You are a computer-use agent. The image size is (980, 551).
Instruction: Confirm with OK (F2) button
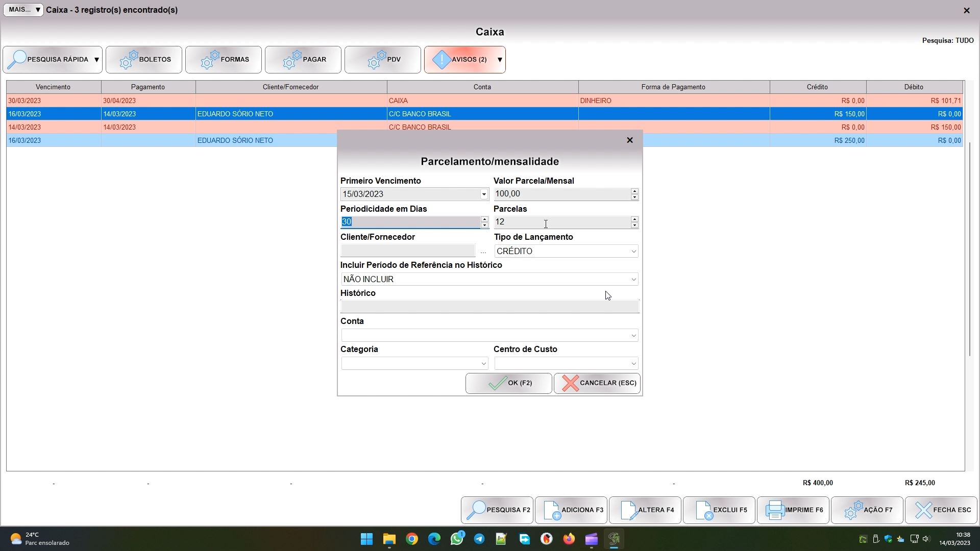[x=508, y=383]
